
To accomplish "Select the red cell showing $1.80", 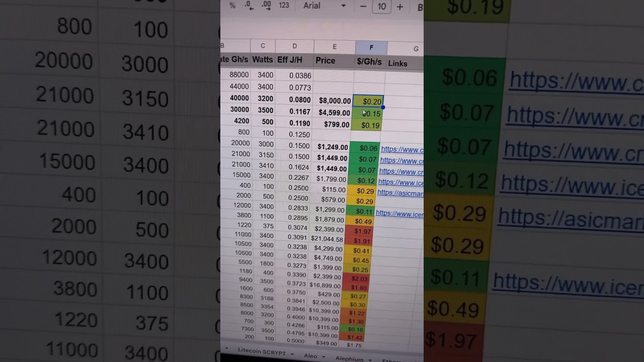I will [356, 288].
